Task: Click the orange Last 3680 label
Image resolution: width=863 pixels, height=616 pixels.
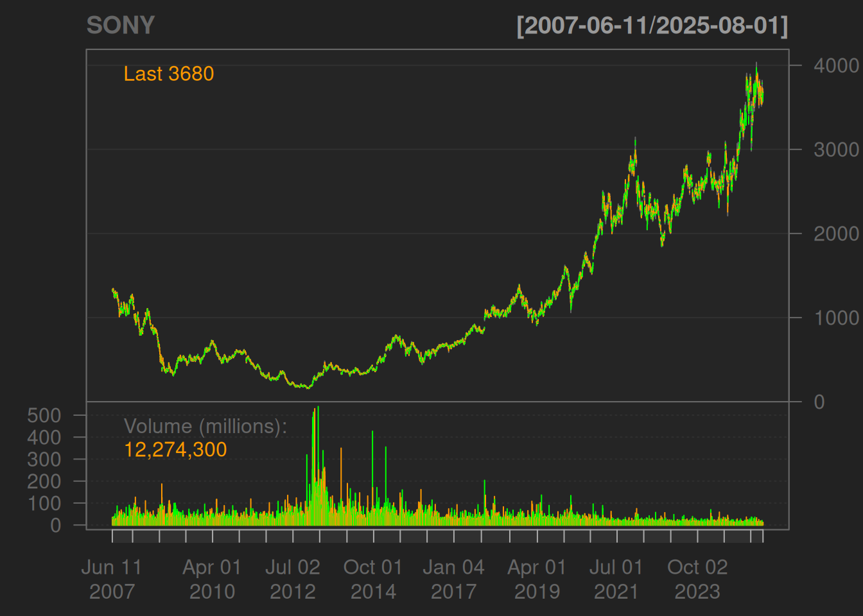Action: point(168,74)
